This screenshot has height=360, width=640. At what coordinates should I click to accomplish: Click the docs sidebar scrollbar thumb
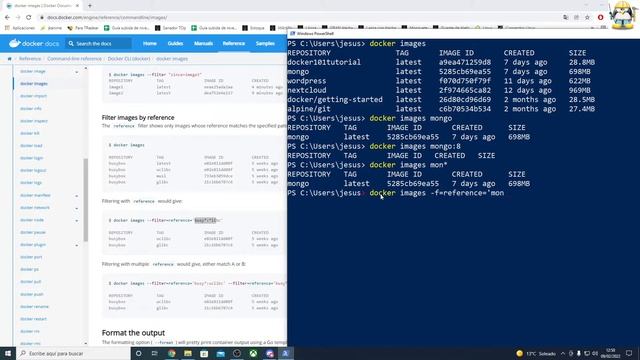tap(86, 200)
